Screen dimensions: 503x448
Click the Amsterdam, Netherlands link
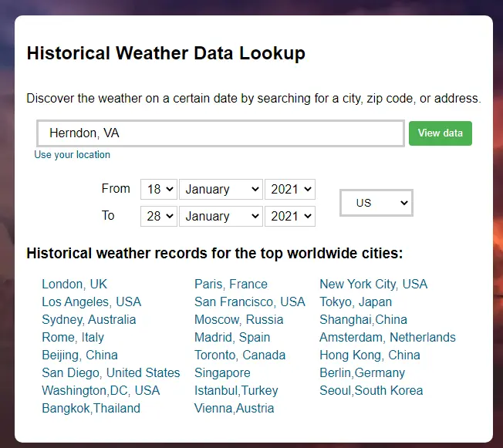pyautogui.click(x=387, y=337)
